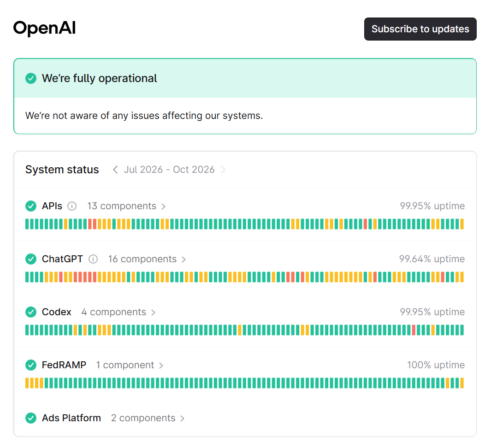Click the OpenAI logo
This screenshot has width=491, height=448.
[44, 28]
